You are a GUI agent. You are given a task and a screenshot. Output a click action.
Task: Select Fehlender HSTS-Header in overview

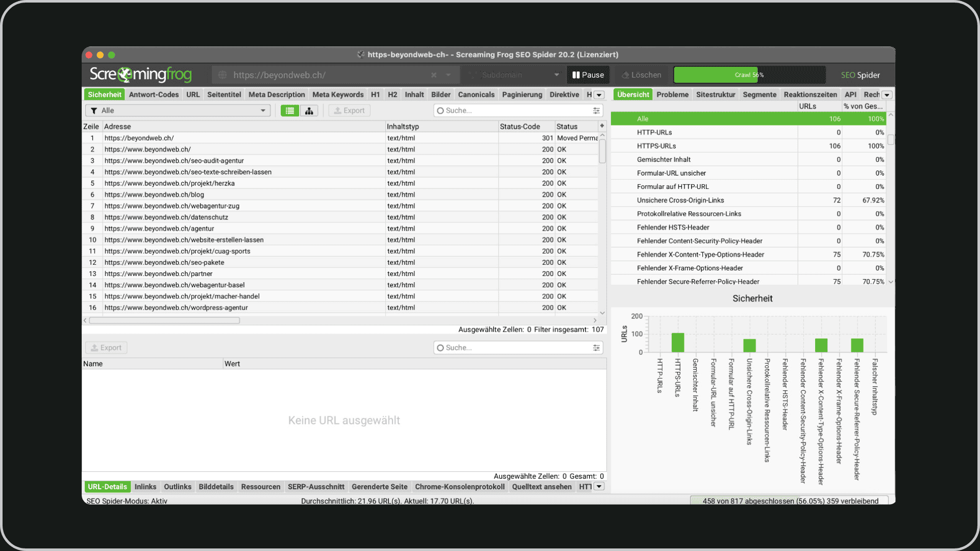(x=748, y=228)
